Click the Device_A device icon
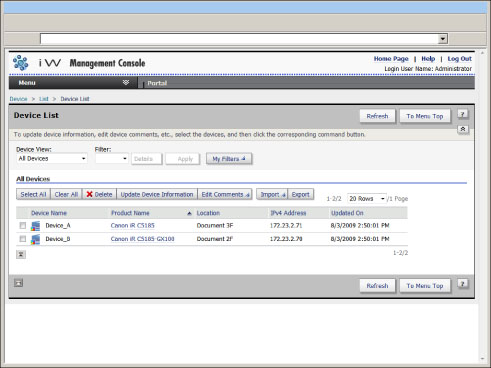This screenshot has width=491, height=368. click(x=35, y=226)
